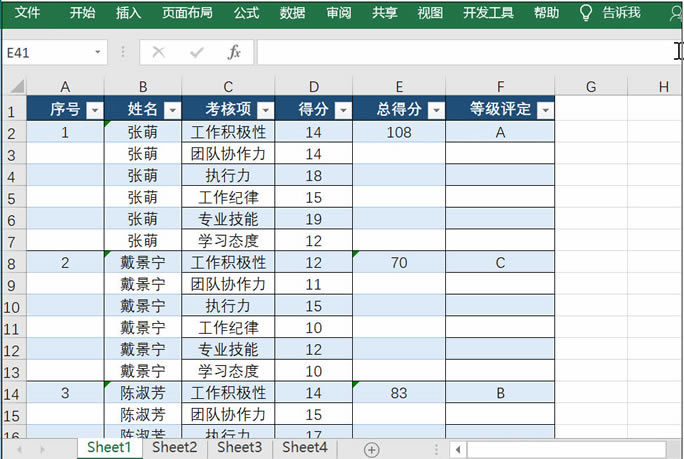Screen dimensions: 684x459
Task: Expand the Name Box dropdown arrow
Action: (x=98, y=52)
